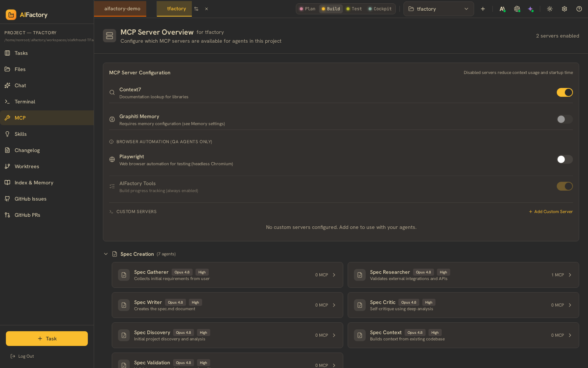Open settings via the gear icon

(564, 9)
